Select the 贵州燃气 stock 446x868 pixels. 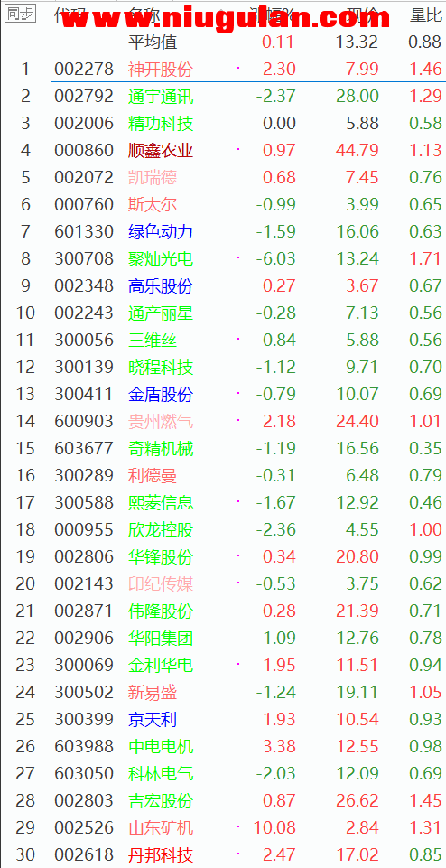(x=161, y=421)
